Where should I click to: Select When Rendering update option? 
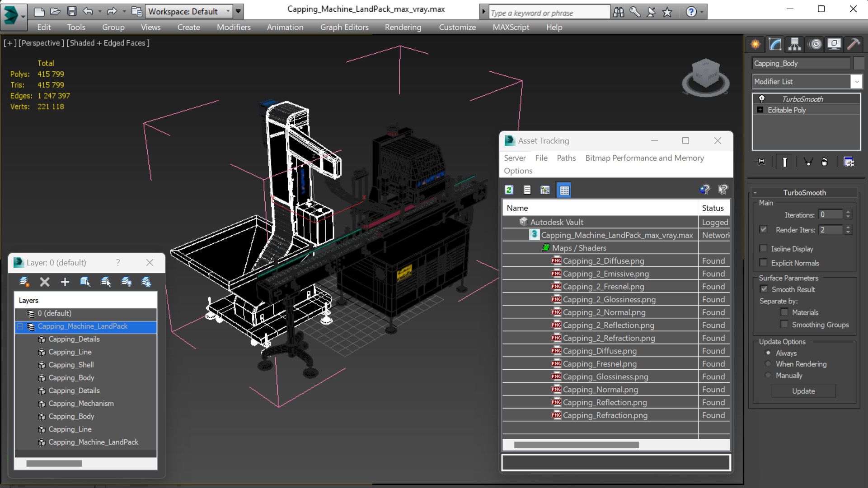(x=768, y=364)
